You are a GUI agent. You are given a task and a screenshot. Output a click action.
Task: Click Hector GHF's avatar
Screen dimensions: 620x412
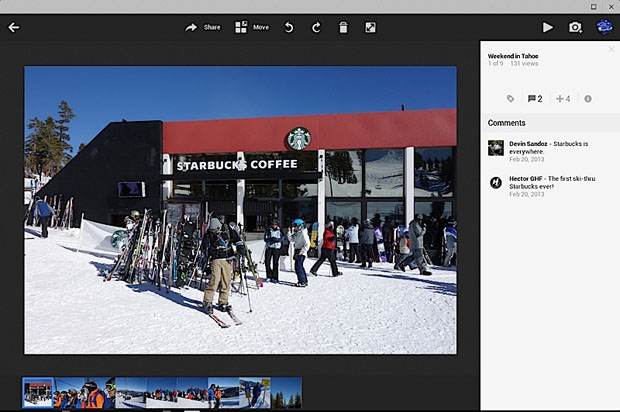point(496,183)
